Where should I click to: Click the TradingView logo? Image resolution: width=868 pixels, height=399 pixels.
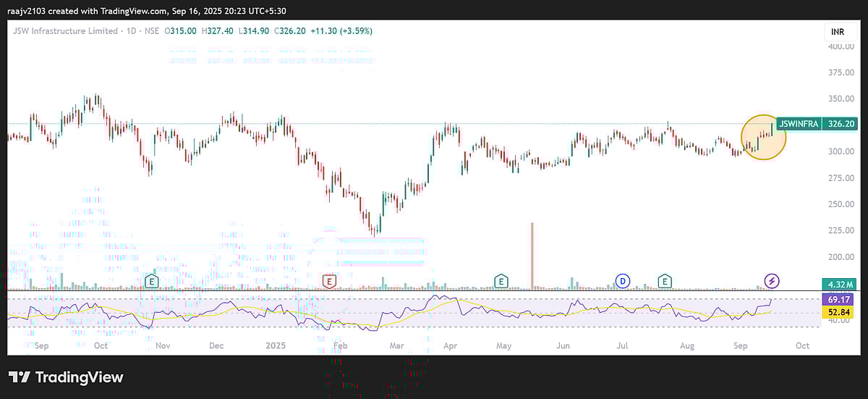tap(66, 377)
